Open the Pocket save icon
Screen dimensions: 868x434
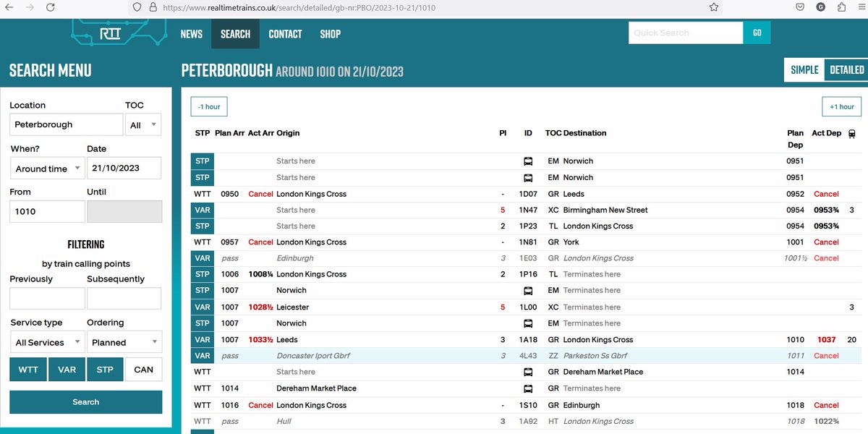800,7
